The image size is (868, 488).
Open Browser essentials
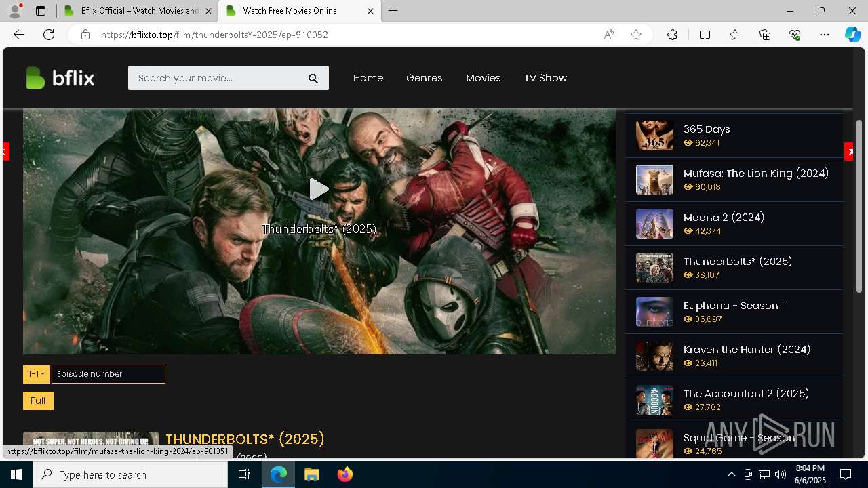795,35
